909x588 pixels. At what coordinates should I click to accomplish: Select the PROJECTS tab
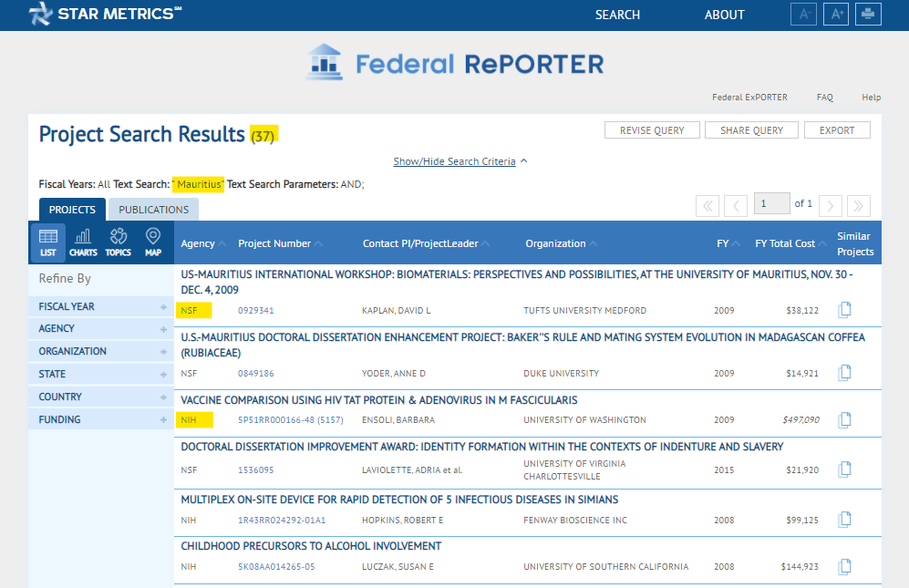pos(72,210)
